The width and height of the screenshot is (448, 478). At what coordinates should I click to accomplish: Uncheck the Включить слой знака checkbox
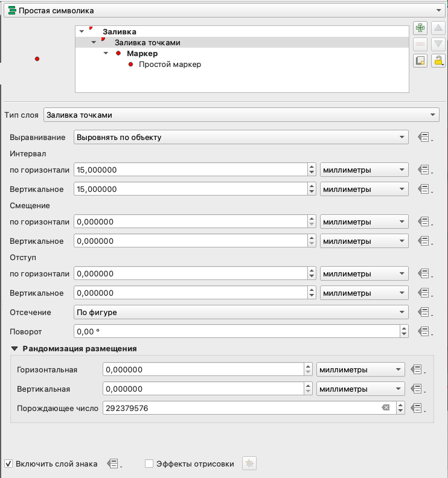point(8,464)
